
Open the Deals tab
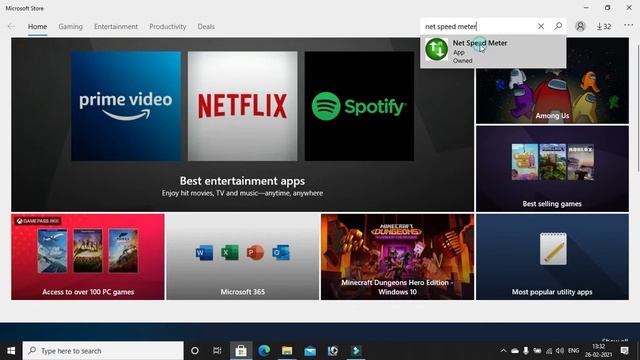(206, 27)
